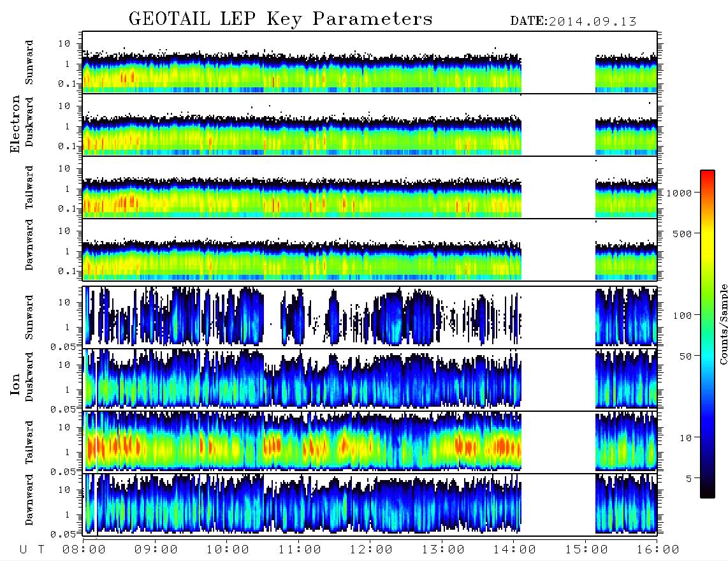Click the Ion Sunward spectrogram panel
This screenshot has width=728, height=561.
pyautogui.click(x=370, y=317)
